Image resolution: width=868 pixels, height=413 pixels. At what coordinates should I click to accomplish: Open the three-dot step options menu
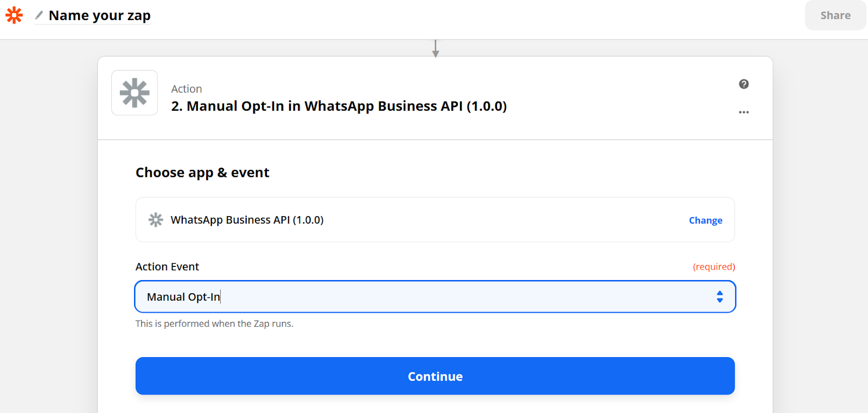pos(744,112)
